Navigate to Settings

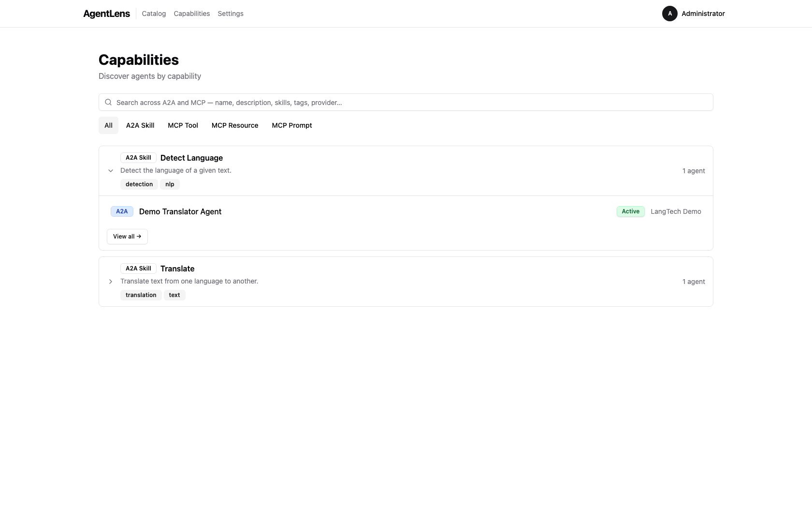(x=230, y=14)
